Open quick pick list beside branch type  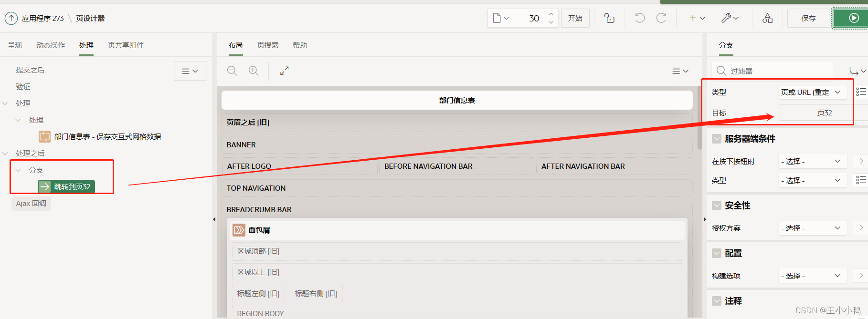pyautogui.click(x=861, y=92)
